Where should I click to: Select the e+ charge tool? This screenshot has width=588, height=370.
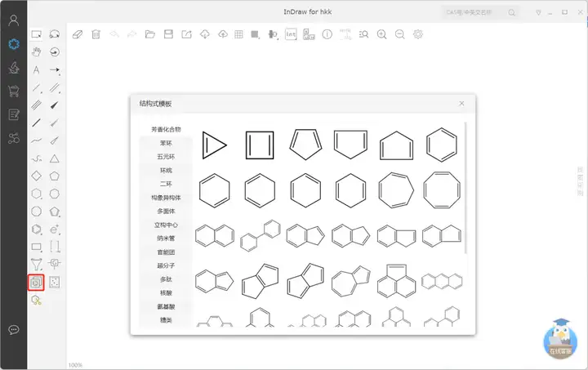tap(55, 229)
